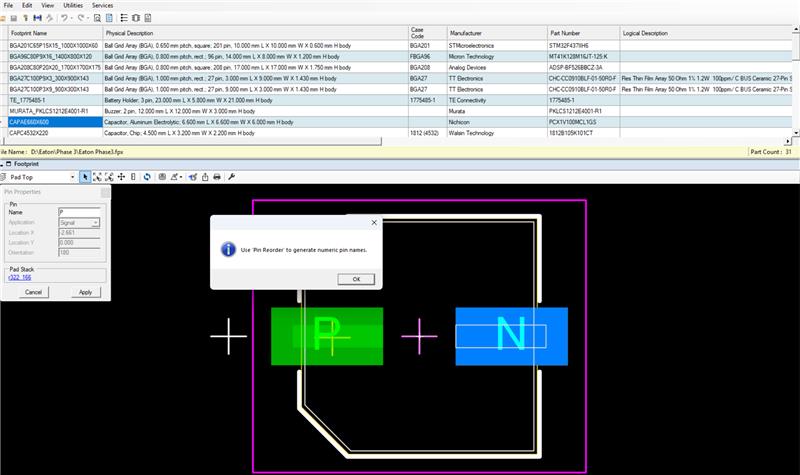Open the Services menu
The height and width of the screenshot is (475, 800).
[102, 5]
